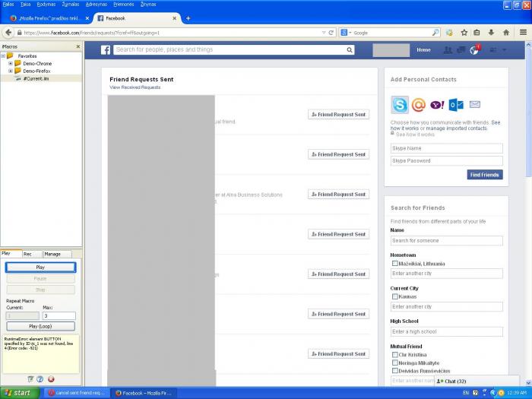Expand the Demo-Chrome folder
The image size is (532, 399).
[x=11, y=63]
